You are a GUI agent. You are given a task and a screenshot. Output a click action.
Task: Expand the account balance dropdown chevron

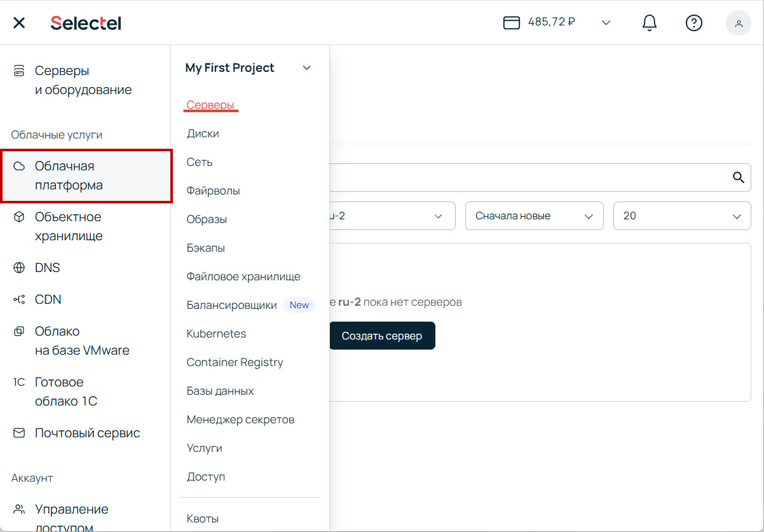[606, 23]
